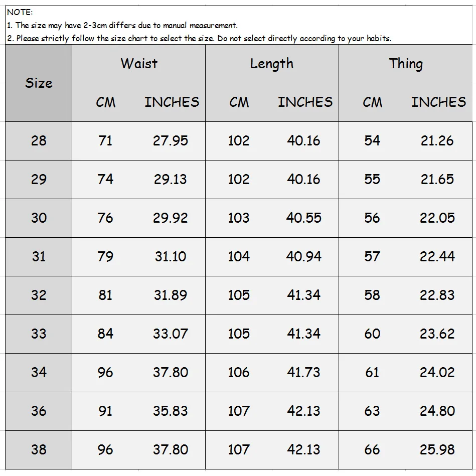Select length inches value 40.55
476x476 pixels.
pyautogui.click(x=303, y=218)
